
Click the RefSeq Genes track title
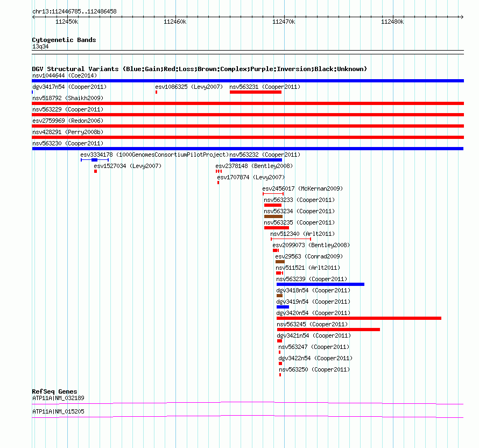pos(54,391)
